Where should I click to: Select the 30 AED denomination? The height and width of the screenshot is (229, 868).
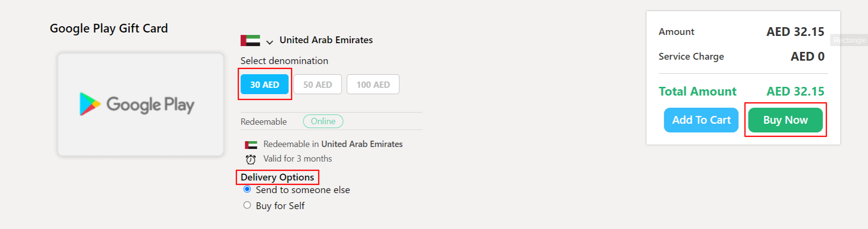[x=264, y=84]
